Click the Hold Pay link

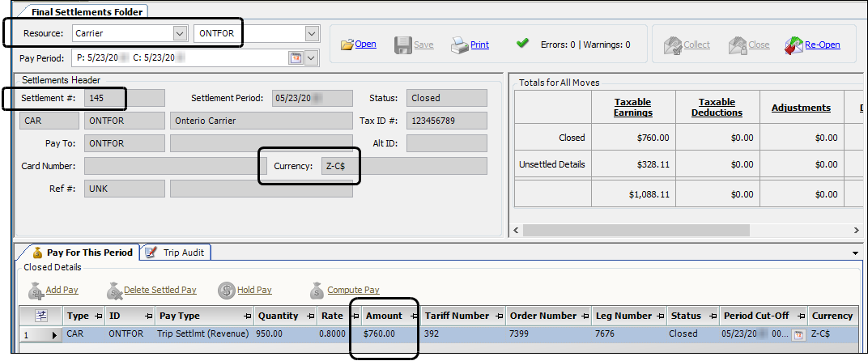tap(254, 290)
